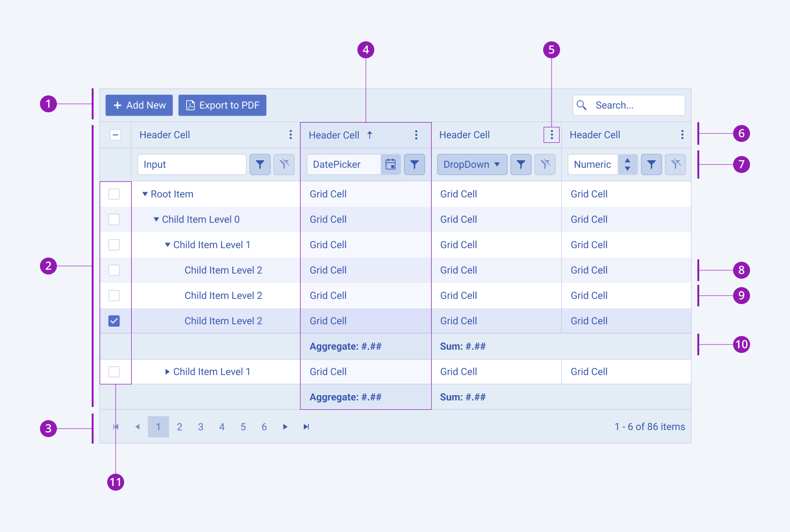Image resolution: width=790 pixels, height=532 pixels.
Task: Check the collapsed Child Item Level 1 checkbox
Action: click(x=114, y=372)
